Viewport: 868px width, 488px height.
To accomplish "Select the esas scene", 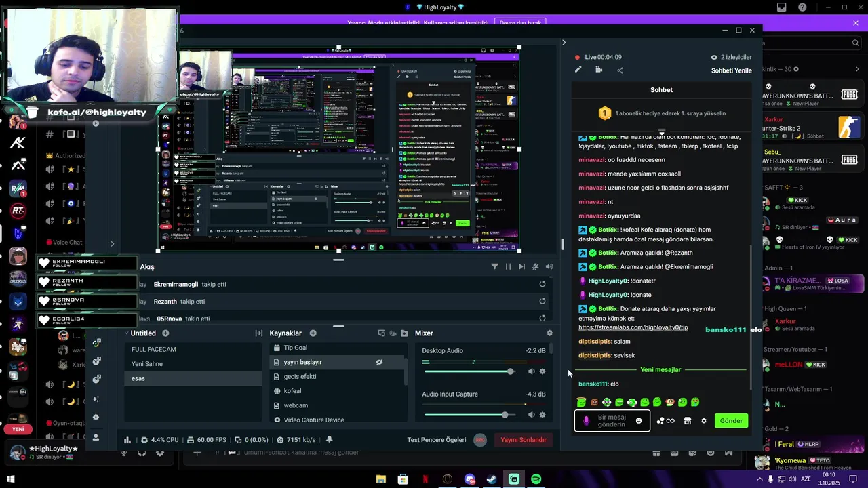I will tap(193, 378).
